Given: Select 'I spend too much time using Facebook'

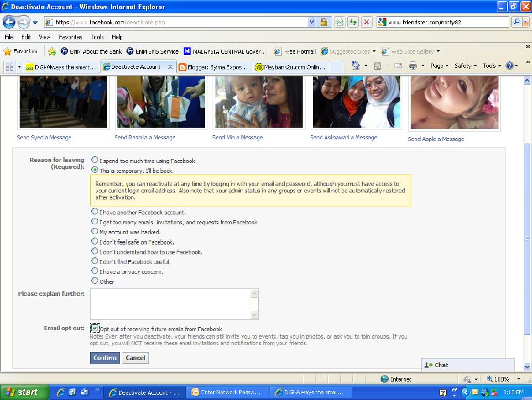Looking at the screenshot, I should [95, 160].
